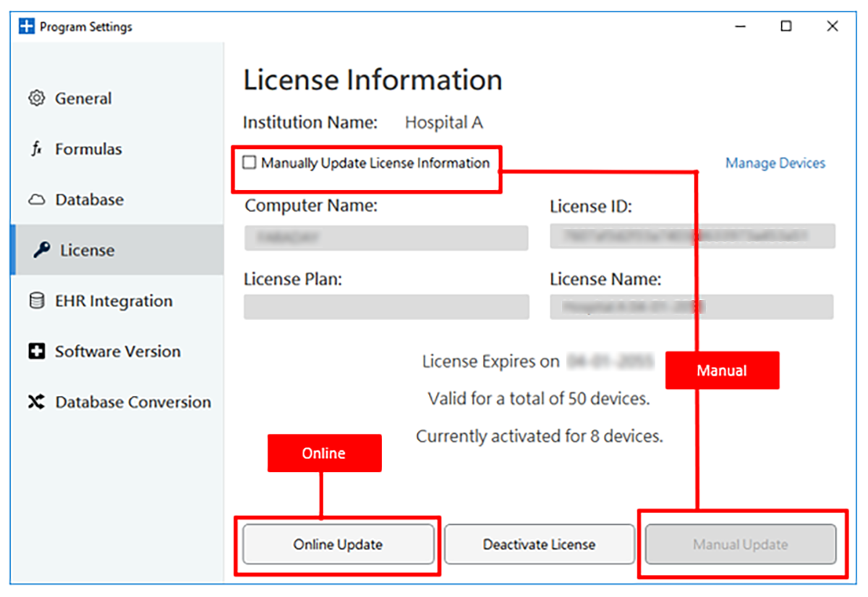The width and height of the screenshot is (868, 597).
Task: Click the General gear icon
Action: (36, 98)
